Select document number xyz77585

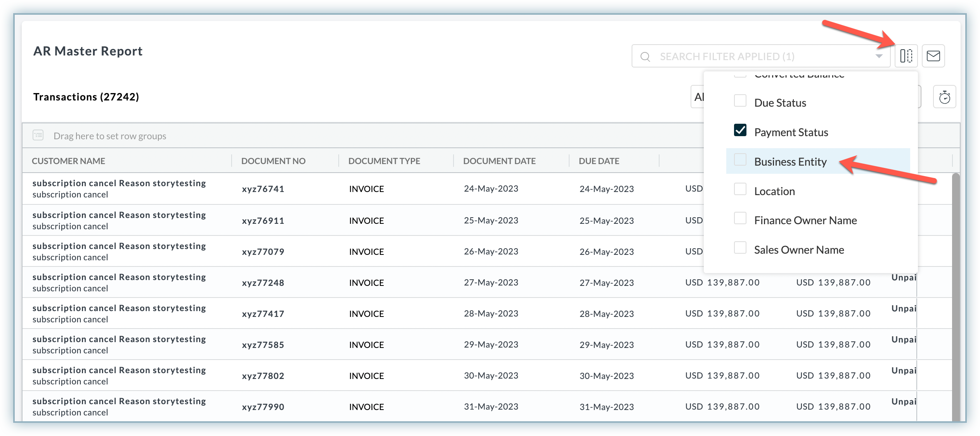click(263, 345)
